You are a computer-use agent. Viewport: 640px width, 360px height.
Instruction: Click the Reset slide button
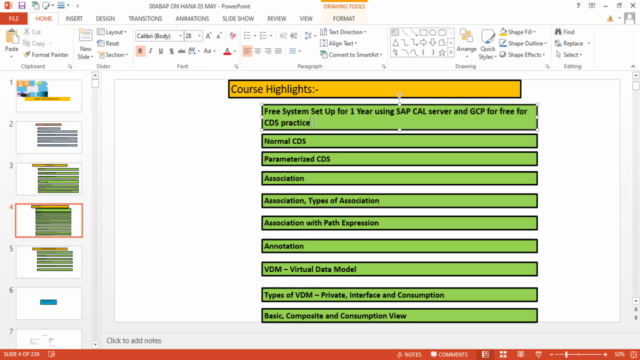click(109, 43)
